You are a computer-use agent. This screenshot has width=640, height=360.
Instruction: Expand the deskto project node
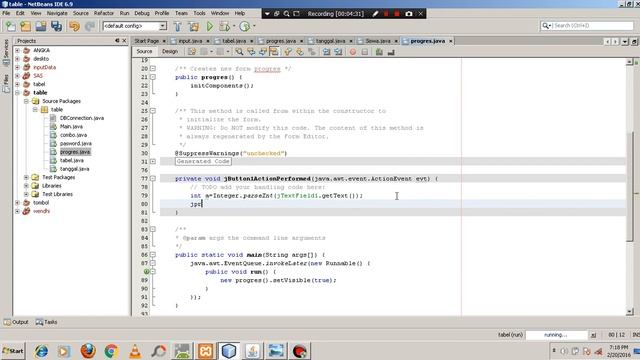(17, 59)
